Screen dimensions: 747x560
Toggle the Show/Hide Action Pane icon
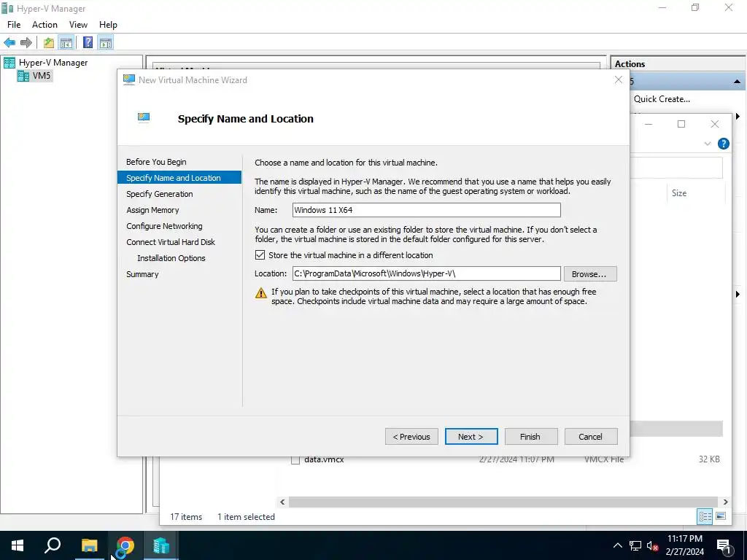point(105,43)
